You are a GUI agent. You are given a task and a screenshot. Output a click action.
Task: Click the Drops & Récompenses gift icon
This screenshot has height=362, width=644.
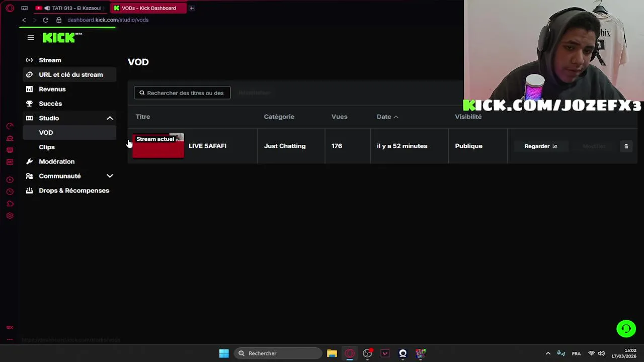pos(29,191)
